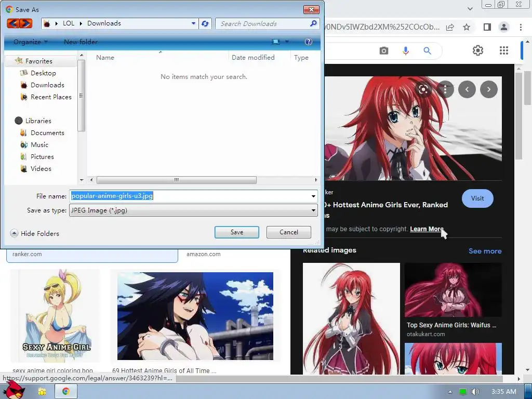Click the search magnifier in Search Downloads box
Image resolution: width=532 pixels, height=399 pixels.
(x=313, y=23)
